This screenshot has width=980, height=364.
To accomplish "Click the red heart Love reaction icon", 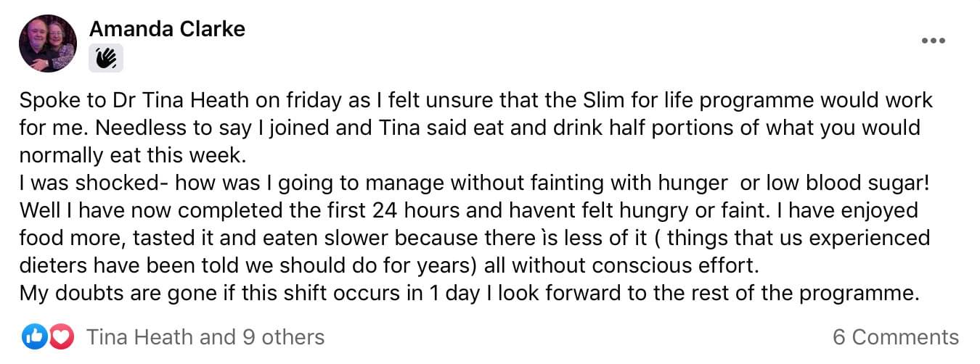I will pyautogui.click(x=62, y=336).
